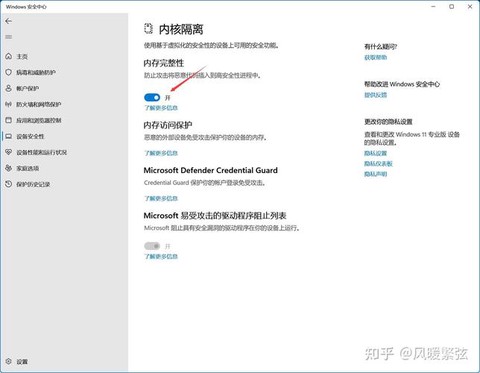Open 保护历史记录 clock icon
The image size is (480, 373).
9,184
